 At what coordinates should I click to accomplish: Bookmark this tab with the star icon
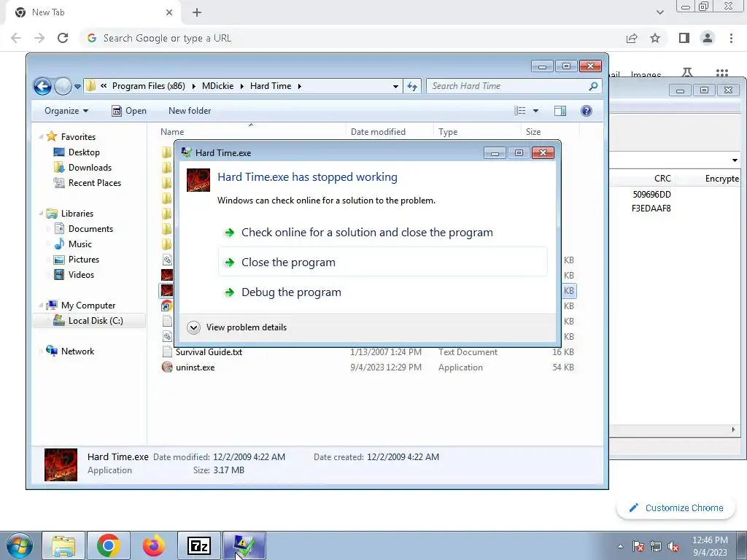tap(655, 38)
